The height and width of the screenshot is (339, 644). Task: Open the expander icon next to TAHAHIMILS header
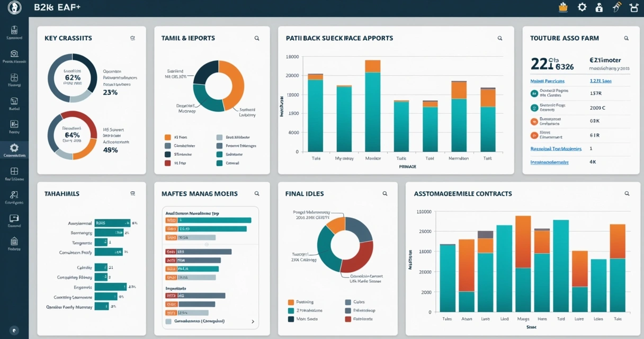[x=132, y=193]
